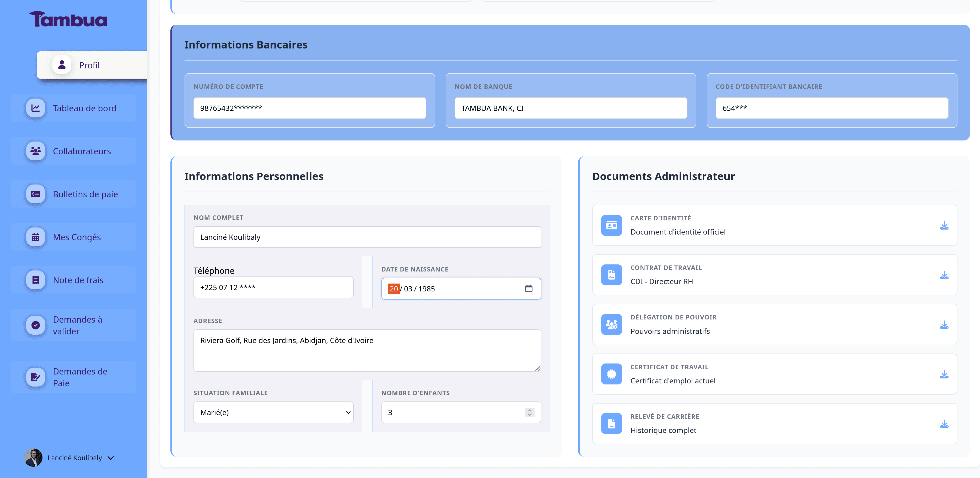Select the Tableau de bord chart icon

[35, 108]
